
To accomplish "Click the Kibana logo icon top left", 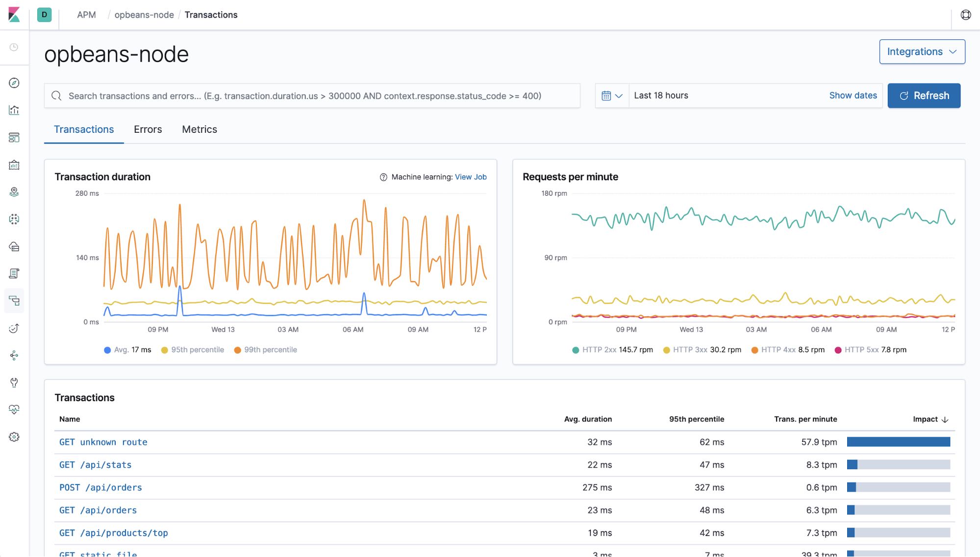I will tap(14, 13).
